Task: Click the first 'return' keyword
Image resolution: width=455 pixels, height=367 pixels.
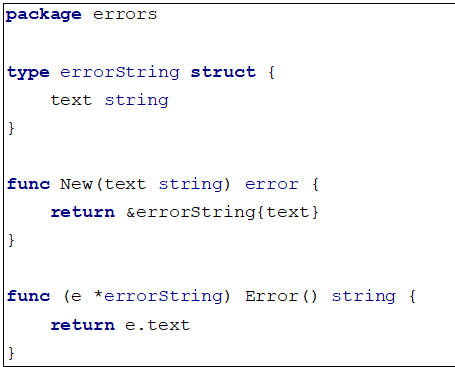Action: (83, 212)
